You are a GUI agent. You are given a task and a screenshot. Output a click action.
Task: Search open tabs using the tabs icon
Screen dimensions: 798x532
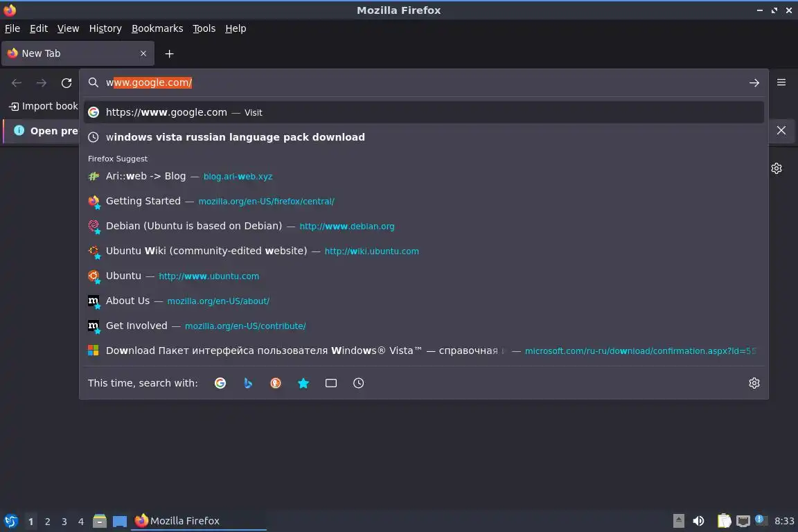[x=331, y=383]
